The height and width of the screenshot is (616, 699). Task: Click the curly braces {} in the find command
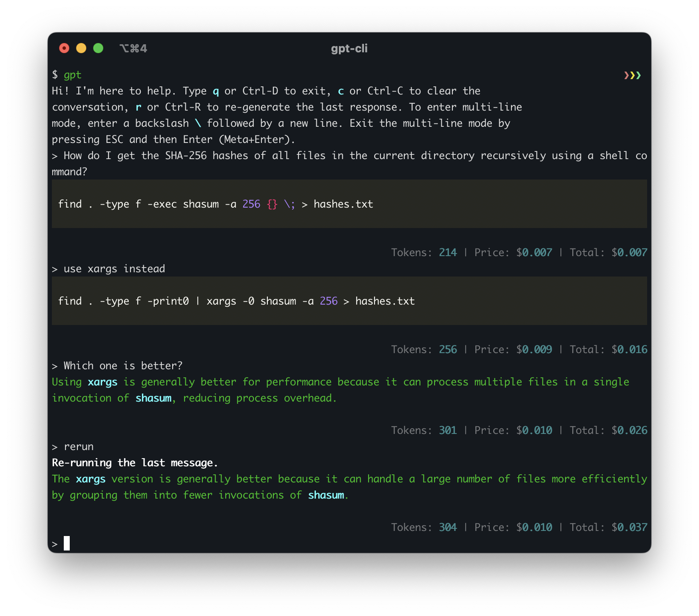[273, 204]
